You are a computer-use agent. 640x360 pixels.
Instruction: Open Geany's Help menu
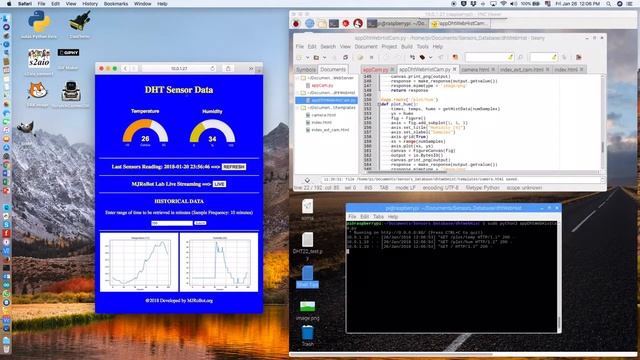click(x=438, y=47)
